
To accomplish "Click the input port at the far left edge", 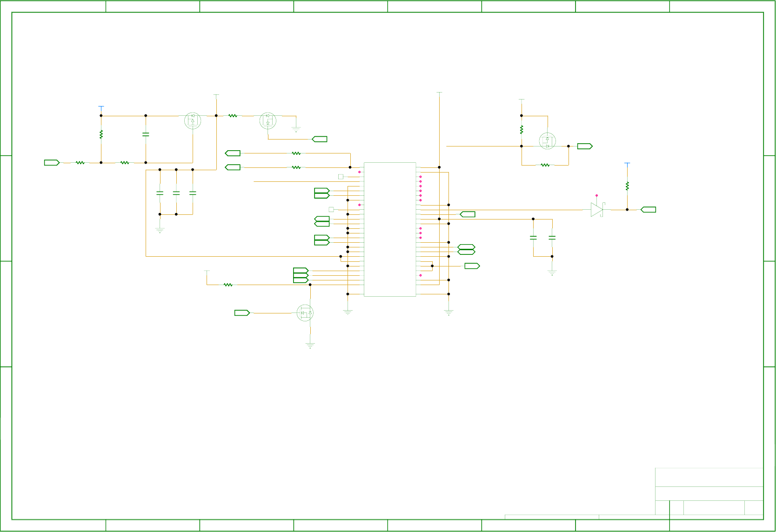I will click(52, 163).
